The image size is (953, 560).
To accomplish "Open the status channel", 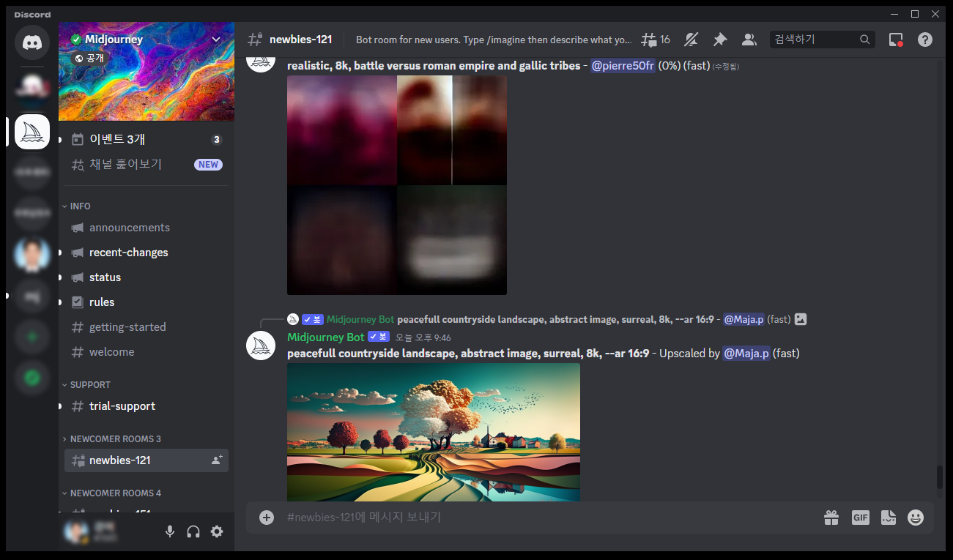I will 147,277.
